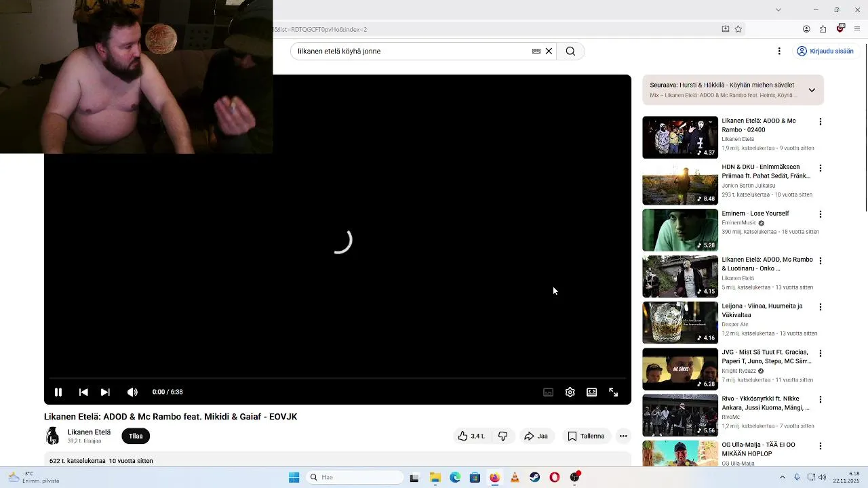Collapse the Seuraava mix playlist panel
This screenshot has height=488, width=868.
point(812,90)
